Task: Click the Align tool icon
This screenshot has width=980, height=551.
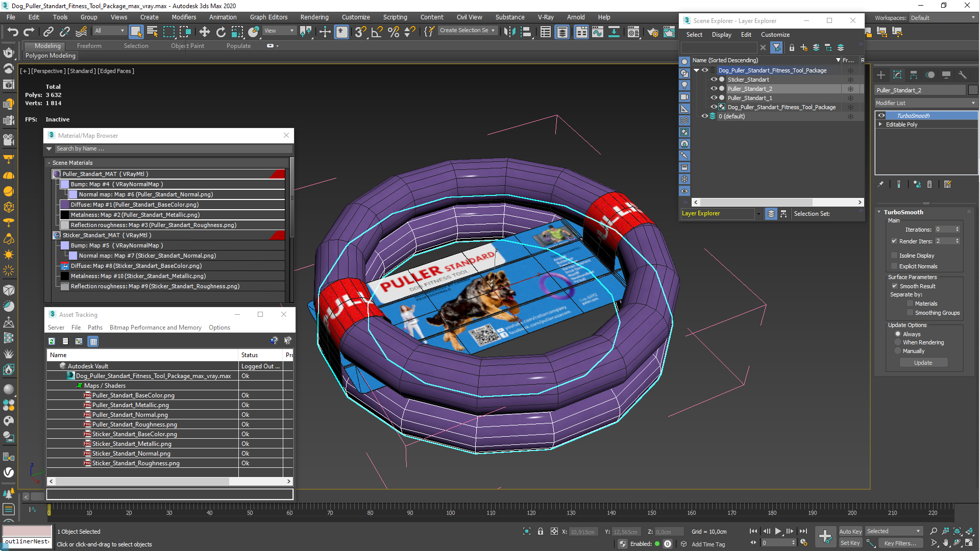Action: pyautogui.click(x=526, y=32)
